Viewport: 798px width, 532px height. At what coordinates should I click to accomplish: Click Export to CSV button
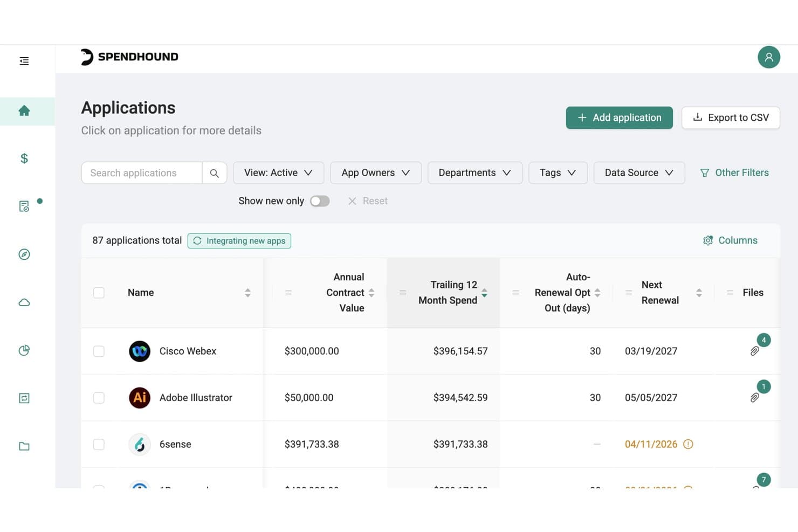tap(731, 118)
